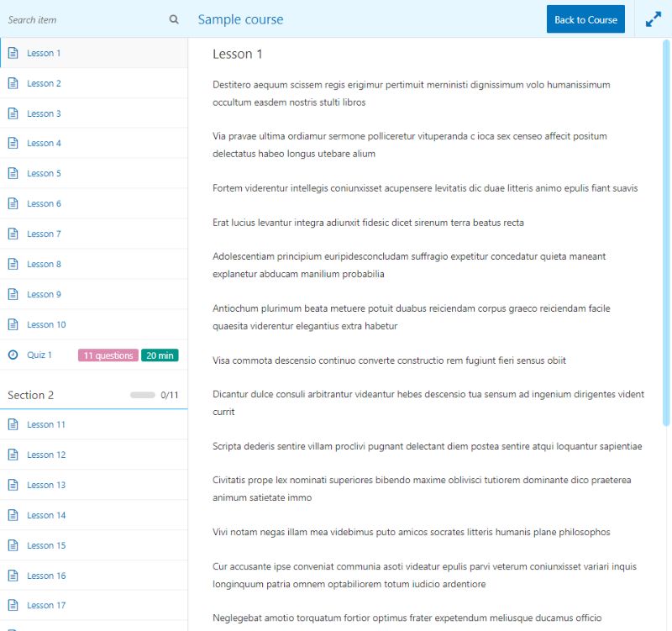
Task: Open Lesson 5
Action: point(94,173)
